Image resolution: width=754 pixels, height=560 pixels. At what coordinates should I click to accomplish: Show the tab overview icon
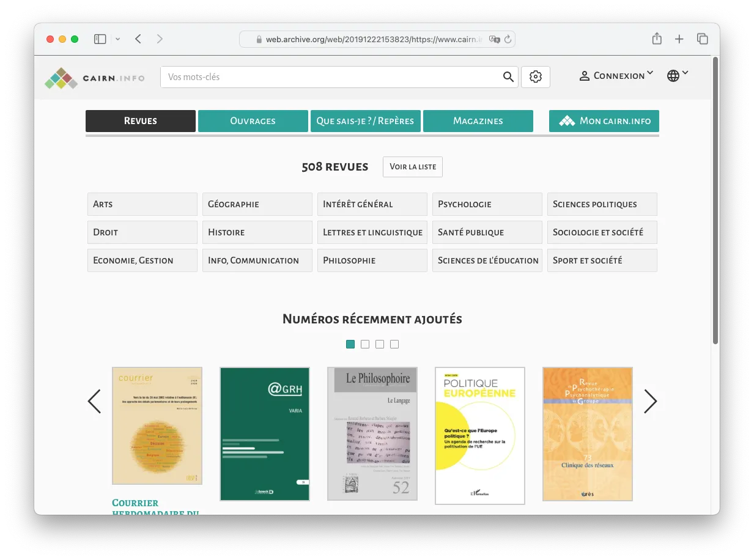(703, 39)
